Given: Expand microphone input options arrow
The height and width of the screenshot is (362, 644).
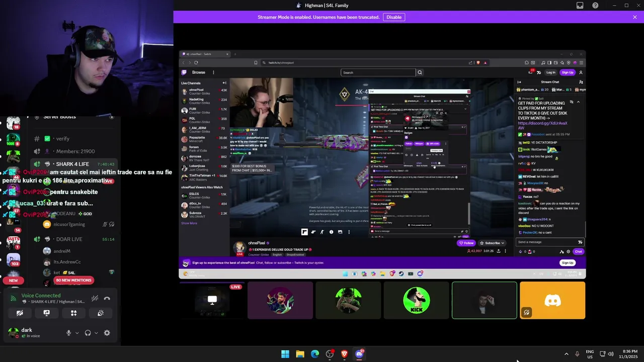Looking at the screenshot, I should tap(77, 333).
